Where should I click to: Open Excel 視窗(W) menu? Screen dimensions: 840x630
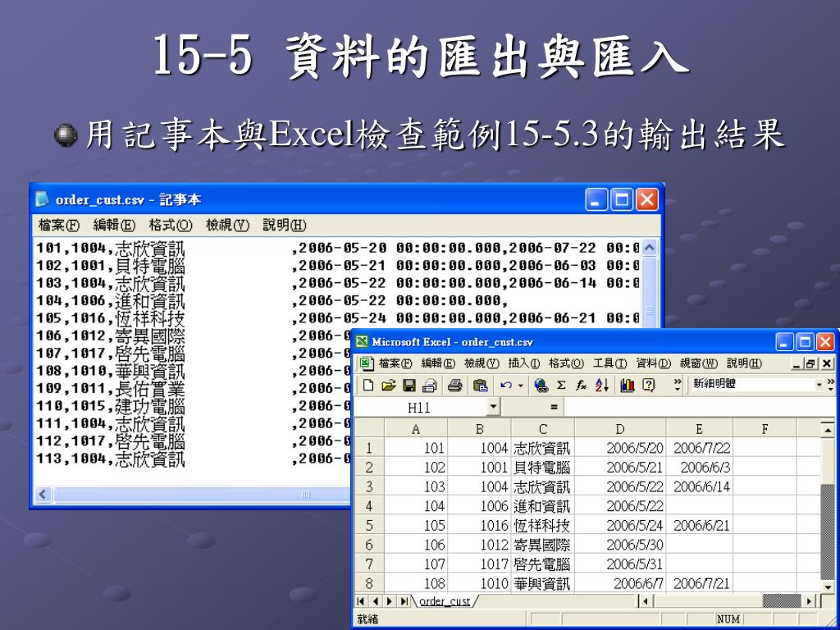pyautogui.click(x=699, y=363)
